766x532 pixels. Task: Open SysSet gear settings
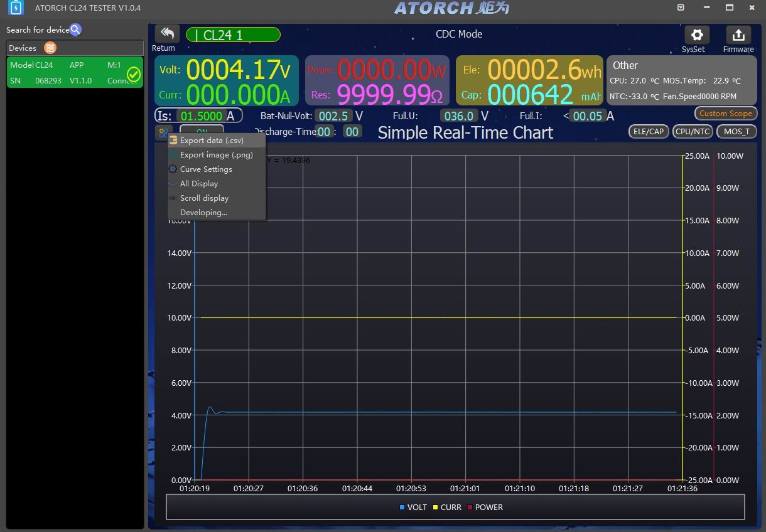tap(696, 35)
